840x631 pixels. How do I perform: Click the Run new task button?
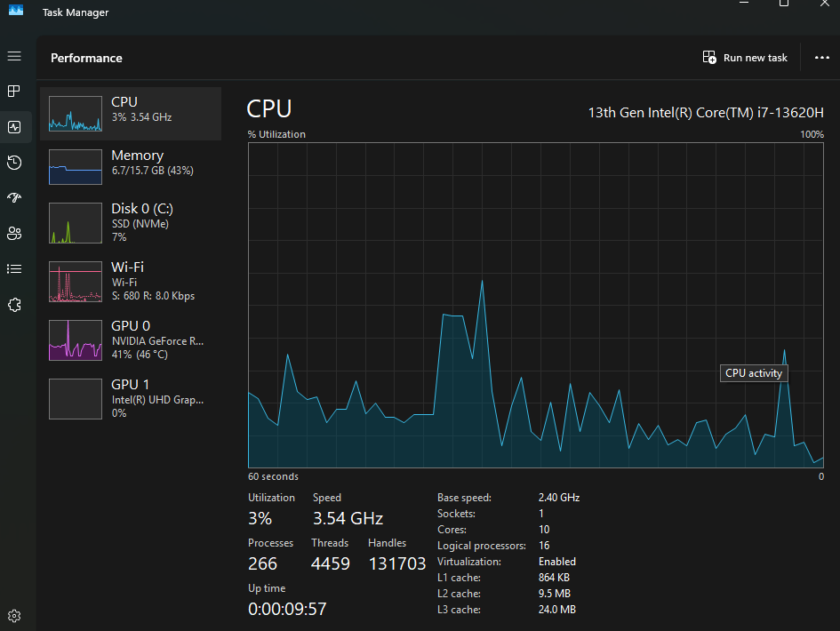(x=745, y=57)
